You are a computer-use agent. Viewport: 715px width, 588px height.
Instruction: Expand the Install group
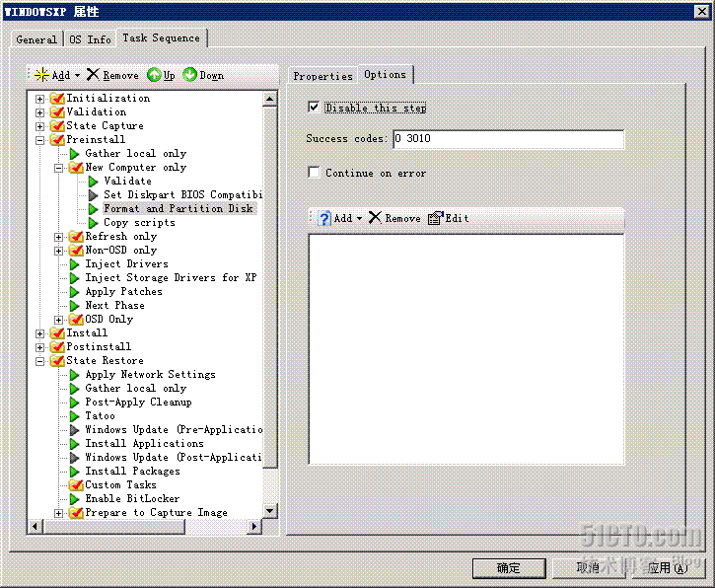(40, 333)
